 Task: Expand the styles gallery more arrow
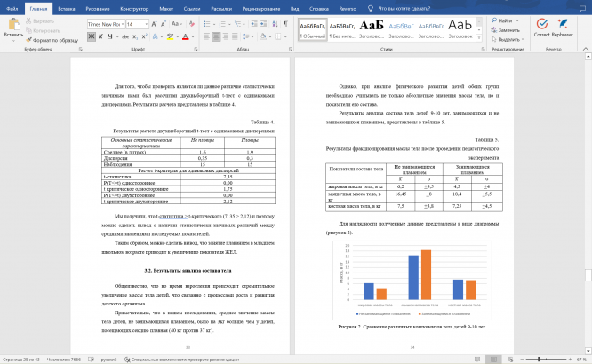pyautogui.click(x=479, y=37)
